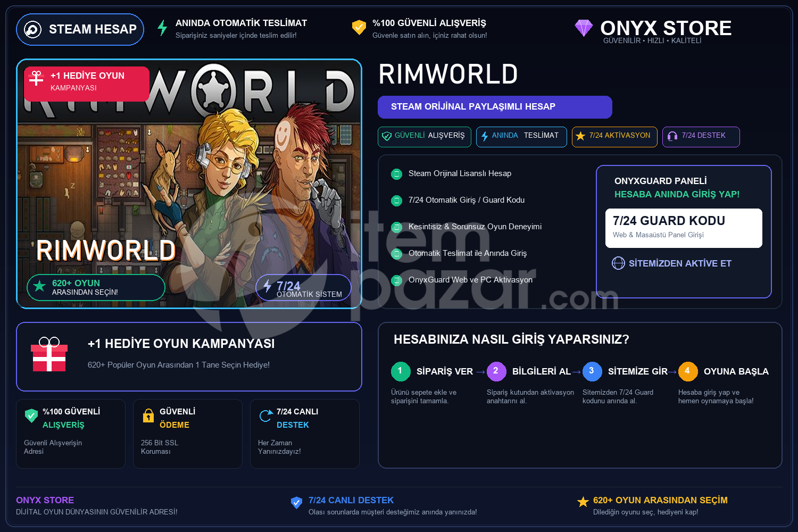Click 'Ürünü sepete ekle ve siparişini tamamla.' text
The width and height of the screenshot is (798, 532).
click(424, 396)
